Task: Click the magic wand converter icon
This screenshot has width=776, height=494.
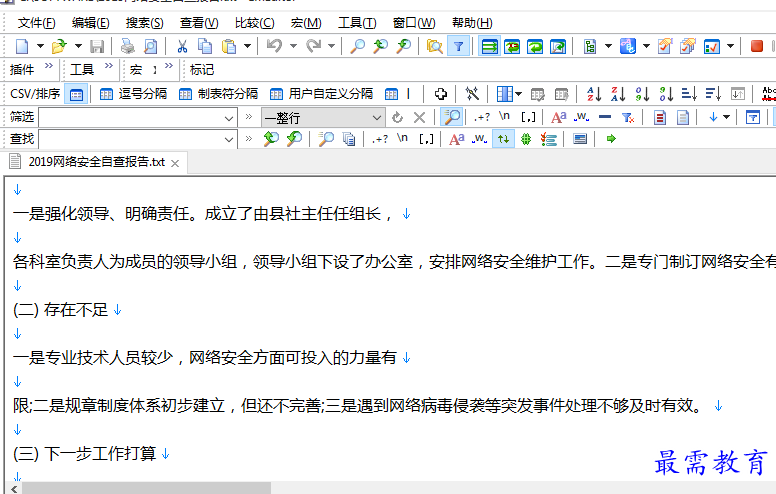Action: (472, 94)
